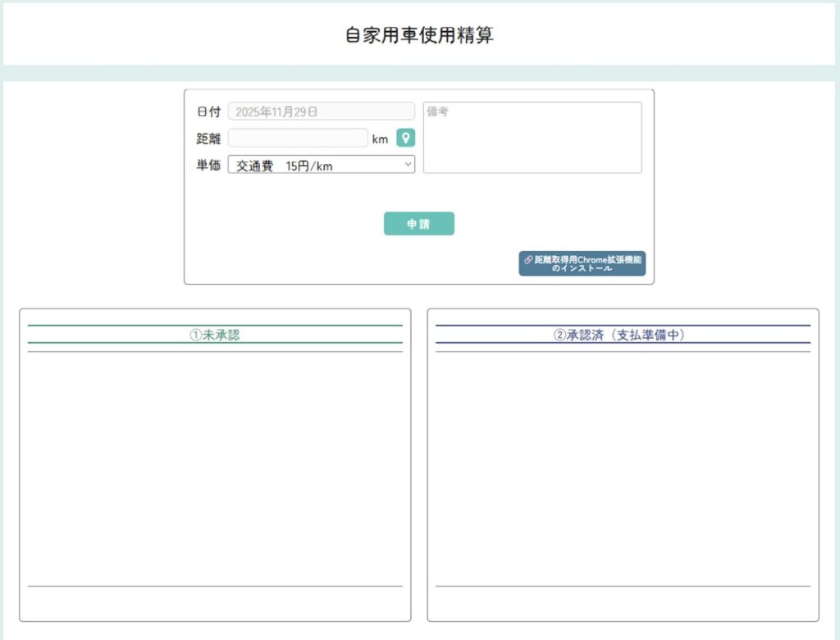Expand the 単価 dropdown chevron arrow

click(408, 165)
